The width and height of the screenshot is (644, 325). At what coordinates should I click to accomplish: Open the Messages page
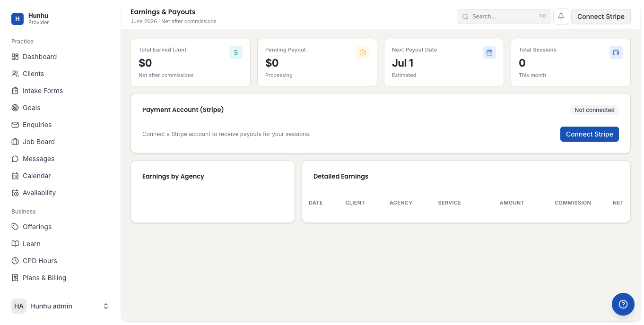pyautogui.click(x=60, y=159)
